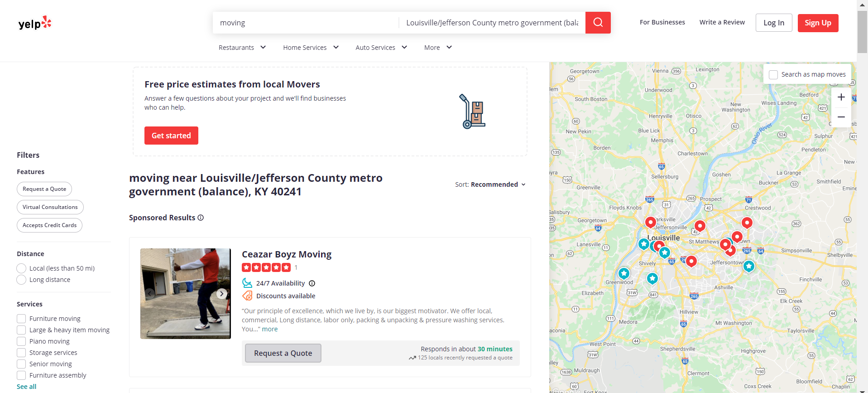868x393 pixels.
Task: Open 24/7 Availability info icon
Action: (312, 283)
